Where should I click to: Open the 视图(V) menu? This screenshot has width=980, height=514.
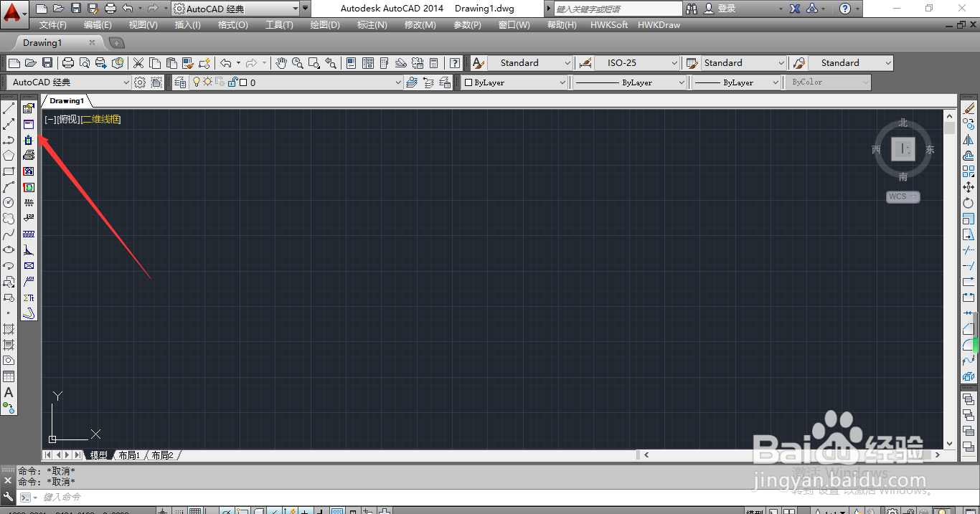pyautogui.click(x=143, y=25)
